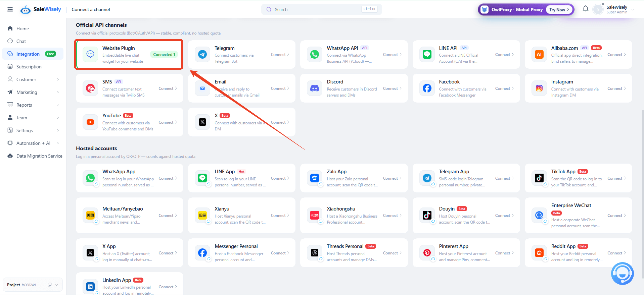Click the TikTok App icon
Screen dimensions: 644x295
tap(539, 178)
